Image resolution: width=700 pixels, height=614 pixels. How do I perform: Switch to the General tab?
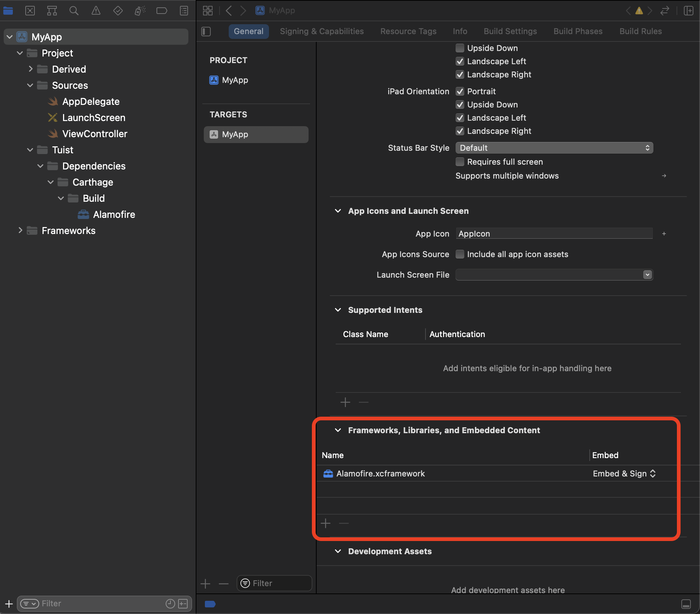248,32
